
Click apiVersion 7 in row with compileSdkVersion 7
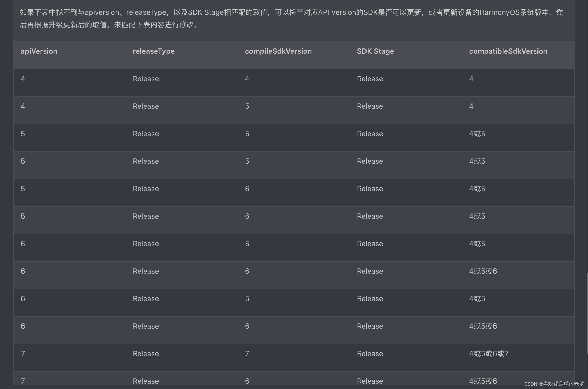click(70, 358)
